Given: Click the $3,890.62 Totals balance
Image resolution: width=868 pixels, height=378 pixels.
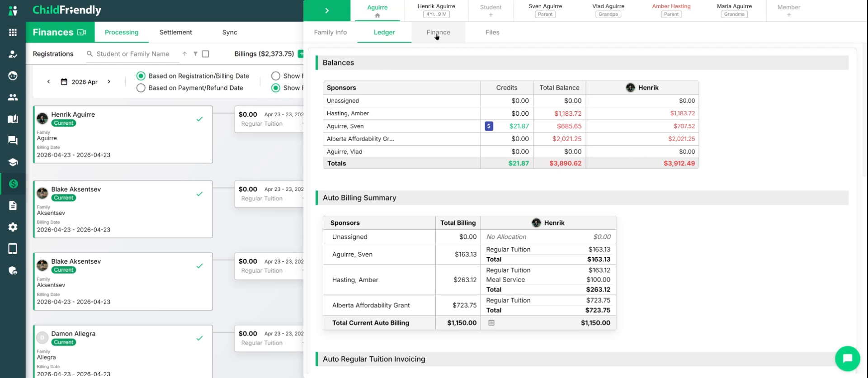Looking at the screenshot, I should [566, 163].
